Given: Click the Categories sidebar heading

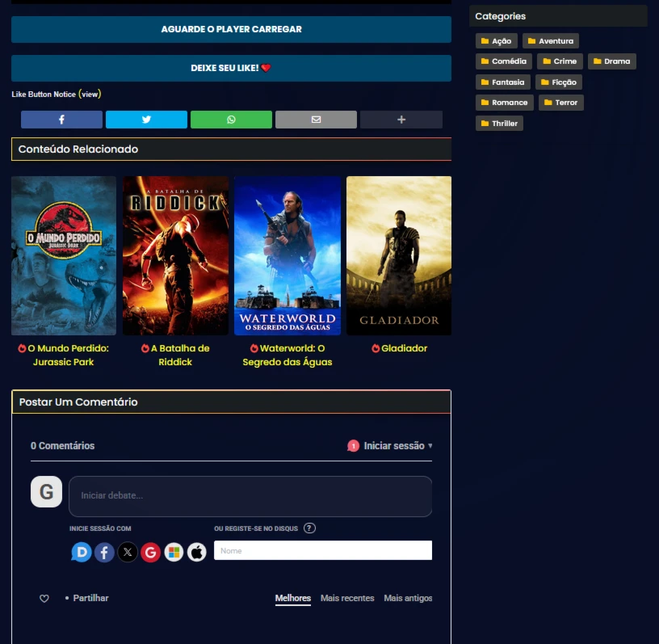Looking at the screenshot, I should coord(500,16).
